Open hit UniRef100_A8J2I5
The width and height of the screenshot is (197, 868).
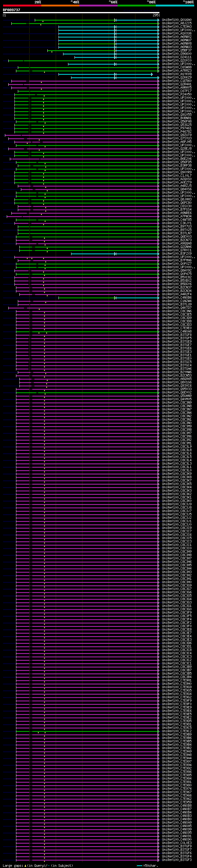pyautogui.click(x=177, y=23)
